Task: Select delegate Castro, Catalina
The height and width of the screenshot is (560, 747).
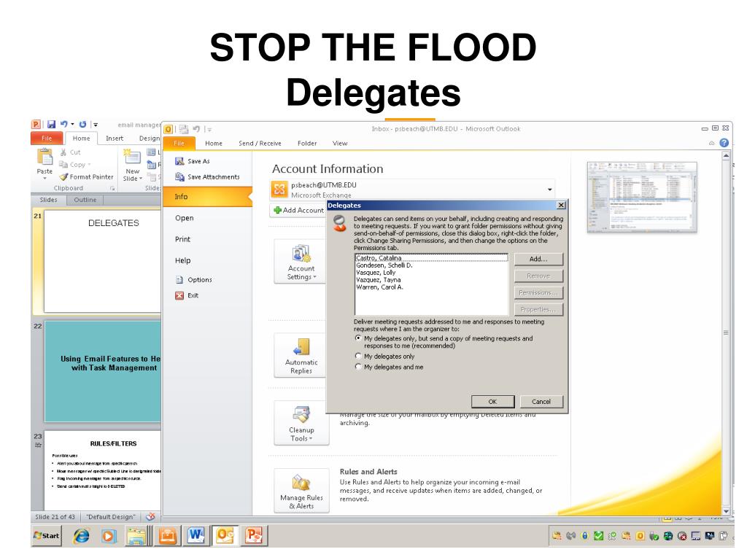Action: [432, 258]
